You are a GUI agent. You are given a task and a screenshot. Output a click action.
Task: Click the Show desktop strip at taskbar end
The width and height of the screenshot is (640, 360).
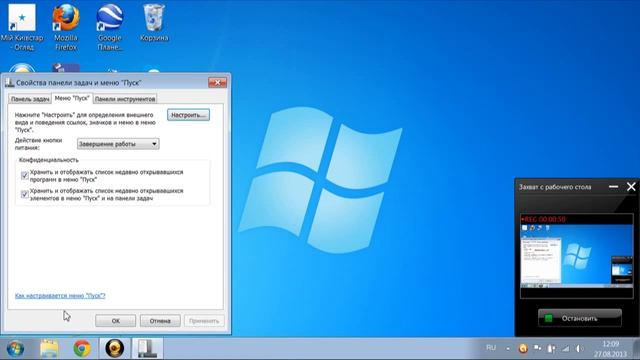coord(636,349)
